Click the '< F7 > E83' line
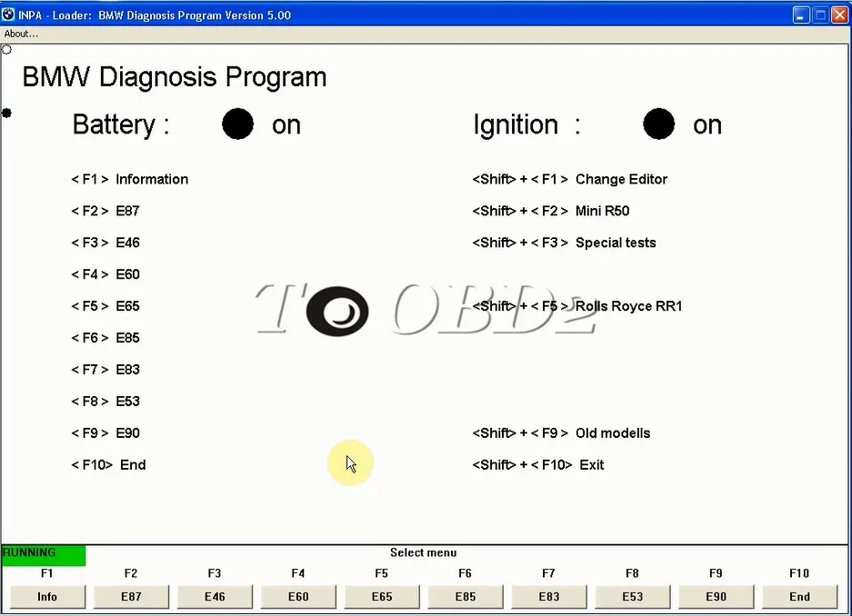Viewport: 852px width, 616px height. (x=105, y=370)
